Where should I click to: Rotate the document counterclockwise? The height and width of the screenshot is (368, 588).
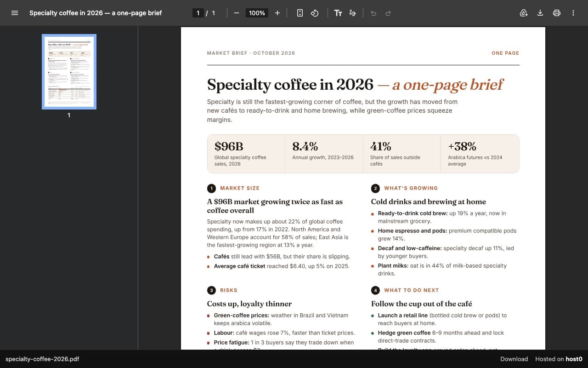click(x=315, y=13)
